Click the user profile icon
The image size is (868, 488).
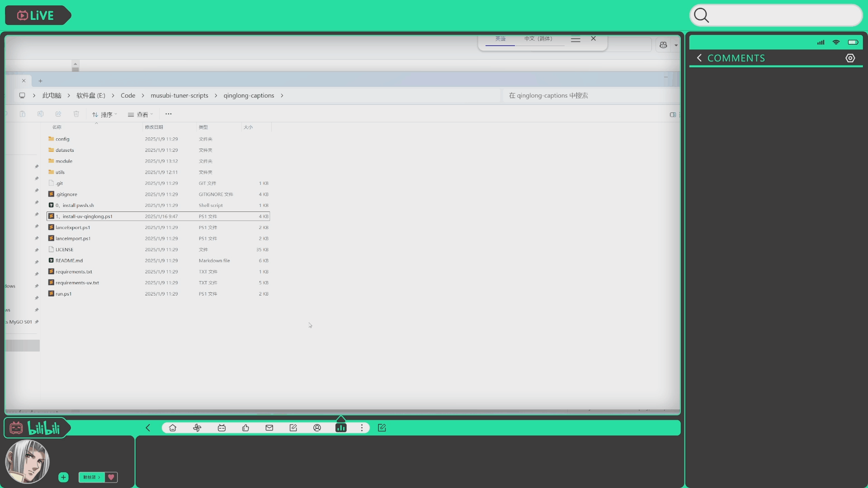pos(317,428)
